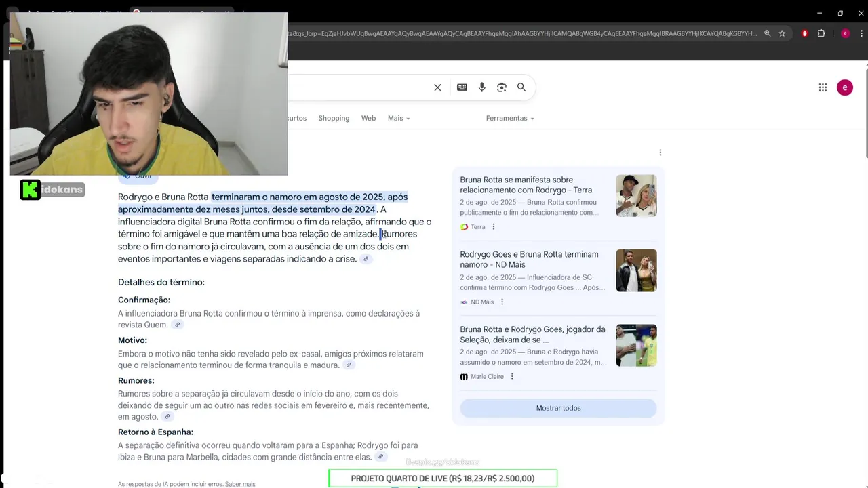Start voice search with the microphone icon
This screenshot has height=488, width=868.
pos(482,87)
